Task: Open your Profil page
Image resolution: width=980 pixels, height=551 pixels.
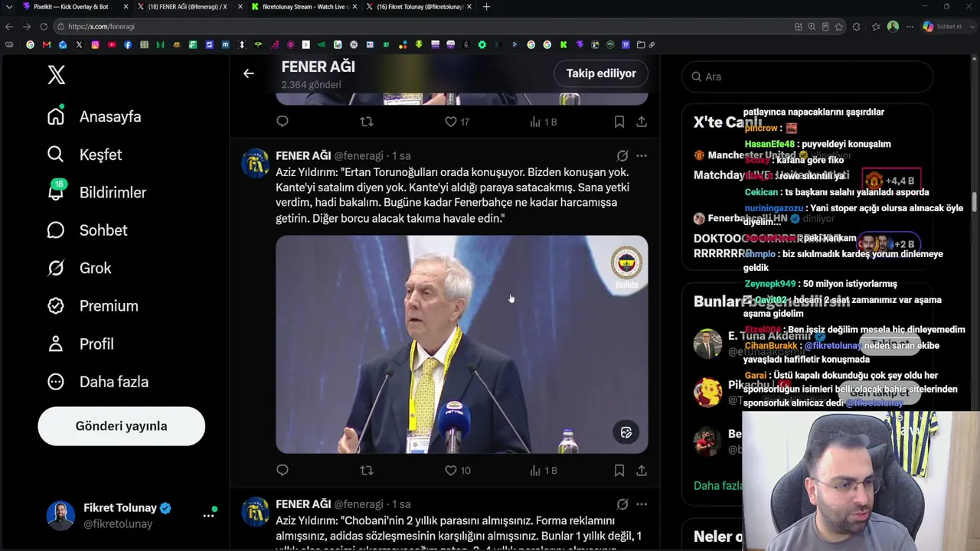Action: click(x=80, y=344)
